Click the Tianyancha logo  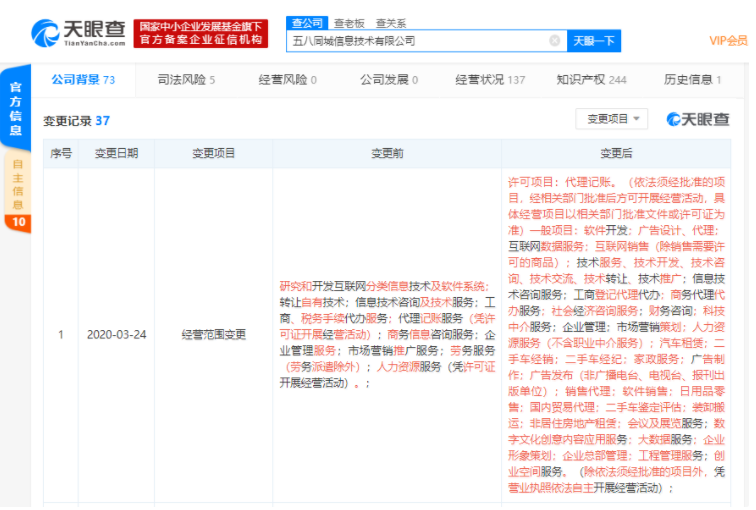(x=78, y=33)
